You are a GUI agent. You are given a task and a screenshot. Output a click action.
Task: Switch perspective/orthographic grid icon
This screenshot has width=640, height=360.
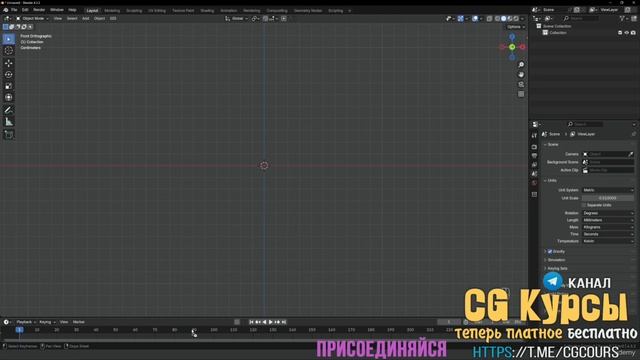click(521, 94)
